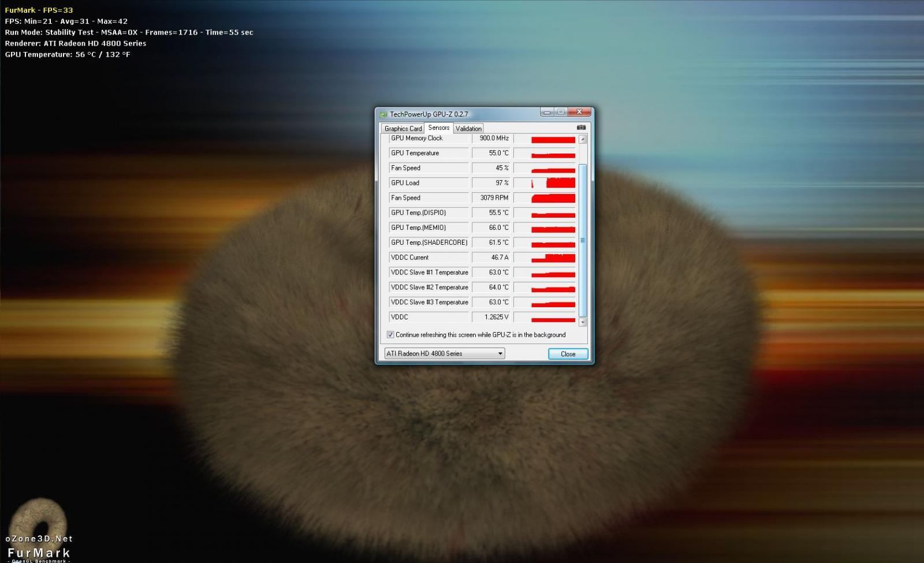Click the GPU Memory Clock history graph
The height and width of the screenshot is (563, 924).
(x=545, y=139)
